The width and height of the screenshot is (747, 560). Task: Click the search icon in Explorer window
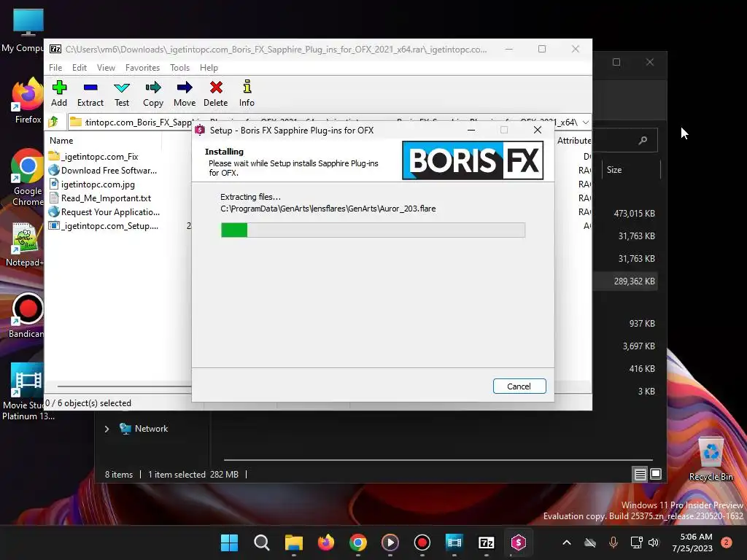click(643, 140)
